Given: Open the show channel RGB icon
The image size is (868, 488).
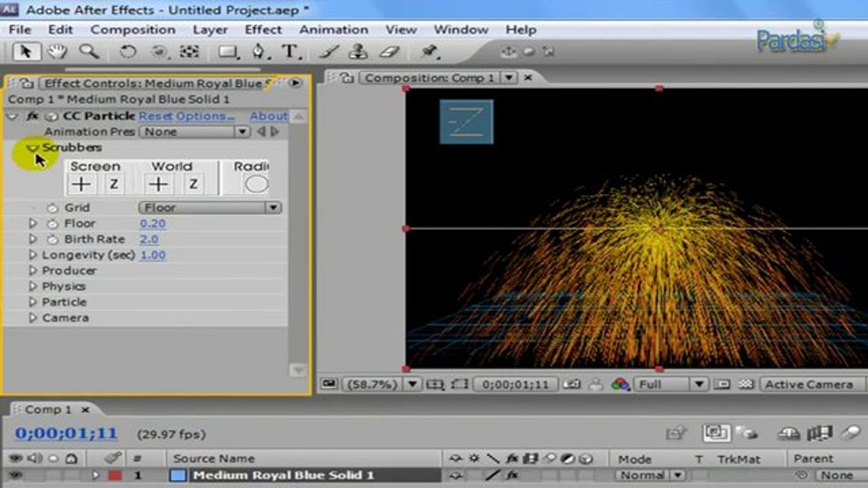Looking at the screenshot, I should [x=620, y=384].
